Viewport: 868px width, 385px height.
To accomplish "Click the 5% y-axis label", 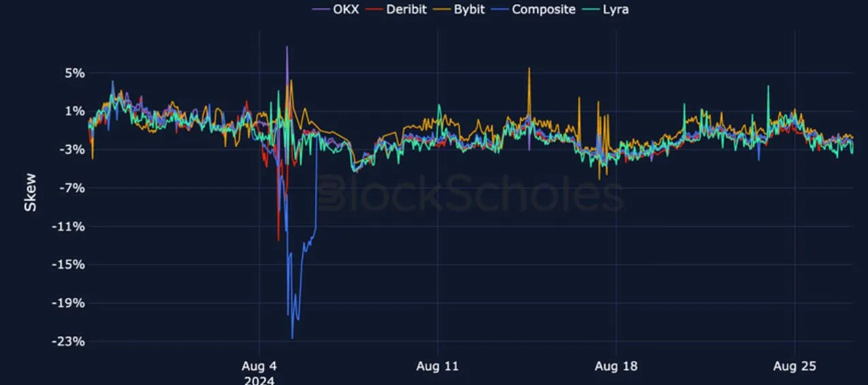I will click(x=75, y=73).
